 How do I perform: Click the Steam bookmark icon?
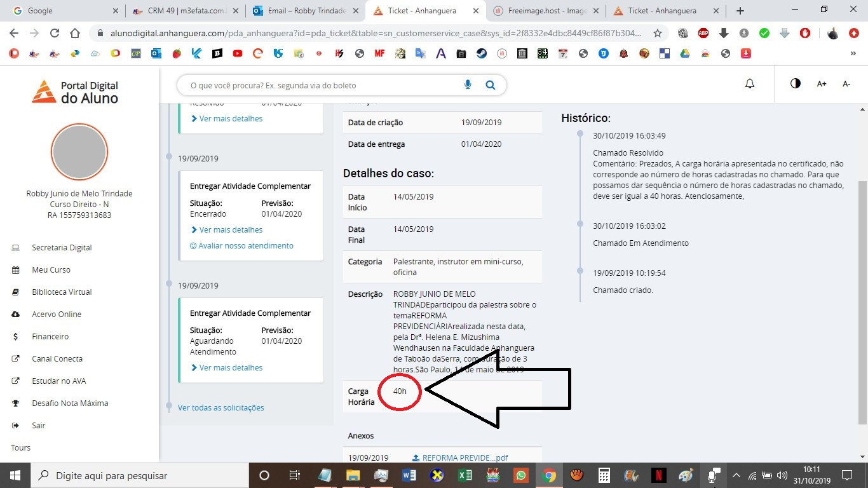pyautogui.click(x=482, y=54)
